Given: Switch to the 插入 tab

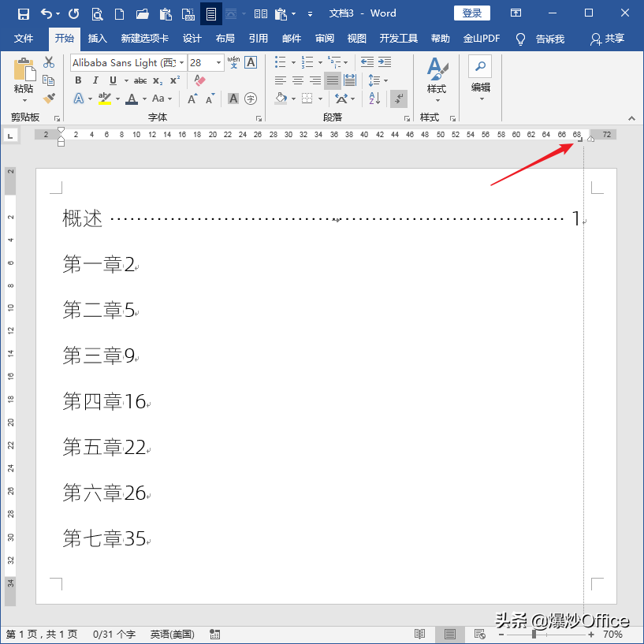Looking at the screenshot, I should coord(97,39).
